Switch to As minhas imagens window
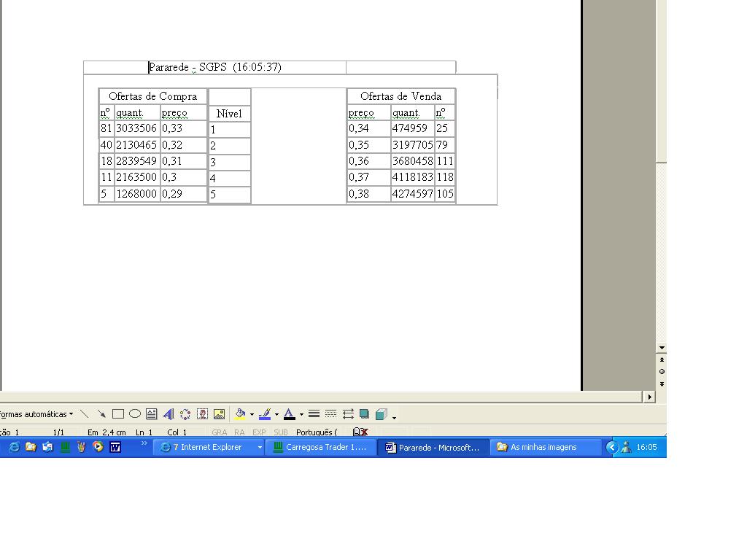The height and width of the screenshot is (560, 747). coord(546,447)
